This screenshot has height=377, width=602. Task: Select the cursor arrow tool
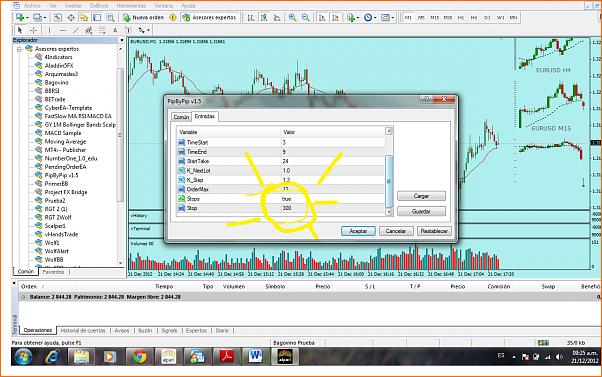click(20, 30)
